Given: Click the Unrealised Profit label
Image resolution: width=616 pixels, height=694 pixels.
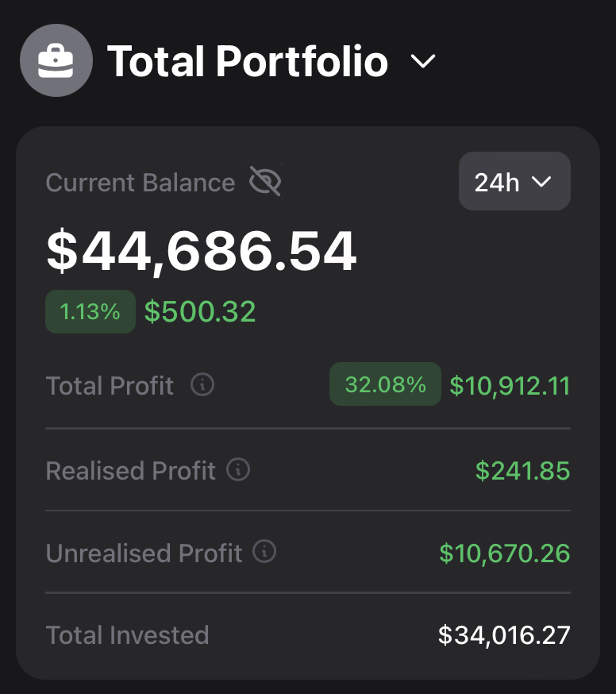Looking at the screenshot, I should (x=144, y=553).
